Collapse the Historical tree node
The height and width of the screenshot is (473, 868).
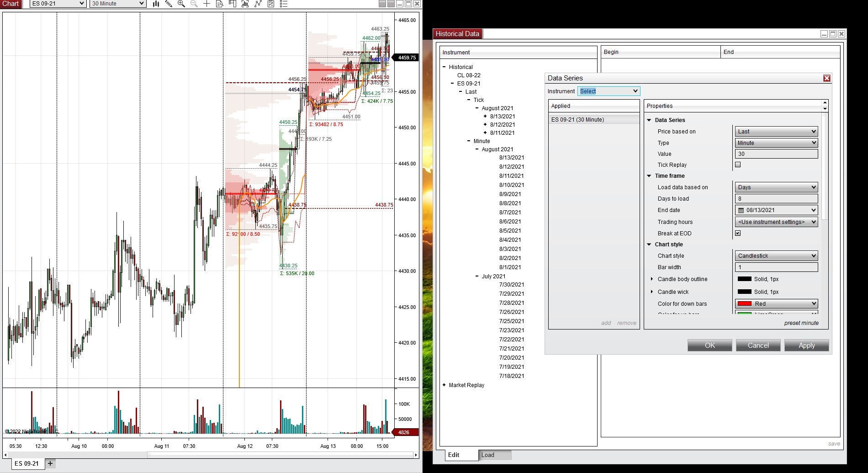pos(444,67)
